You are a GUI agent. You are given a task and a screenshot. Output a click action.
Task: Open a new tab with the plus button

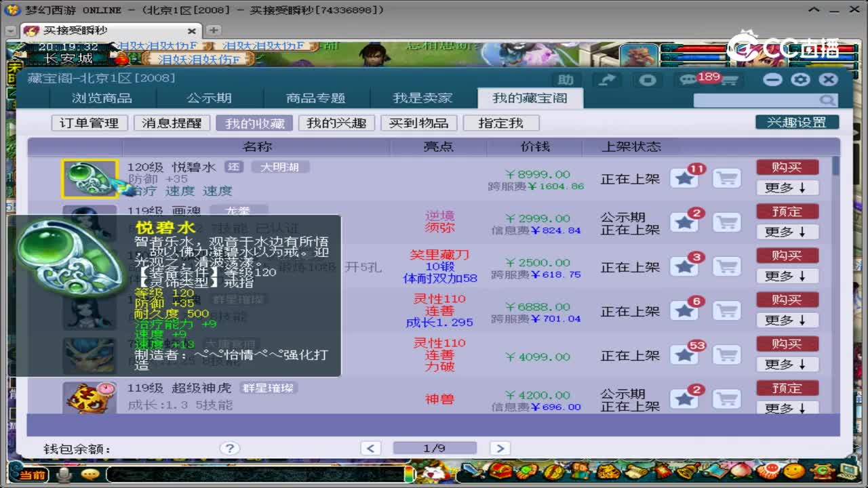tap(213, 30)
